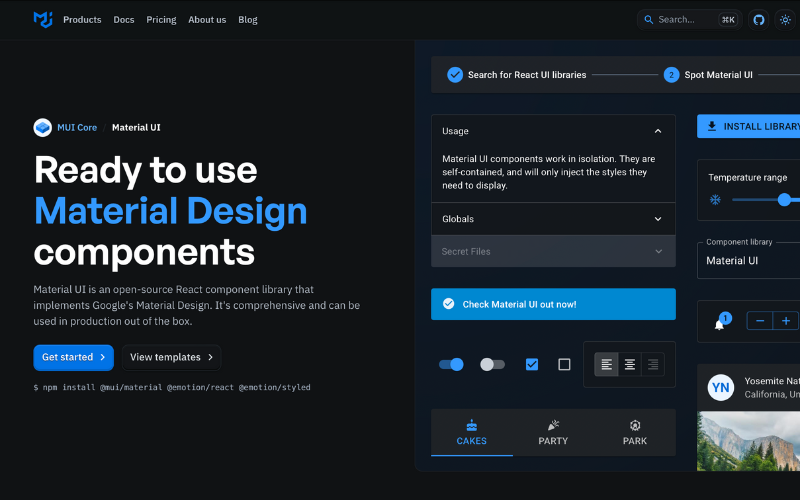Click the Yosemite landscape image

click(748, 441)
